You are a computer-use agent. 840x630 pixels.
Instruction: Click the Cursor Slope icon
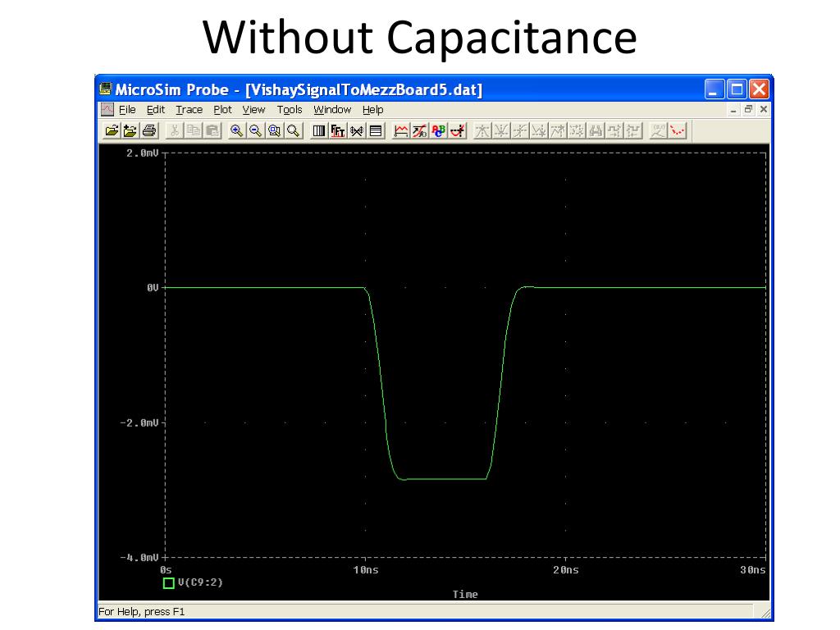[520, 130]
